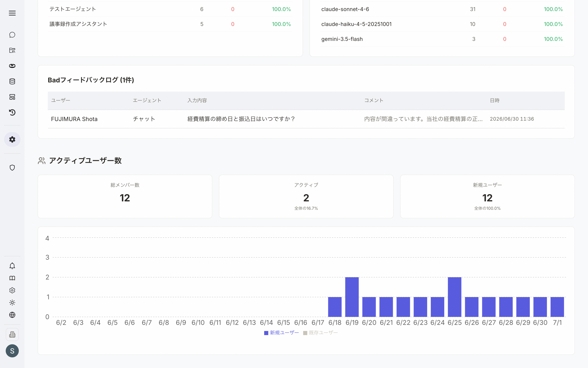Click the gemini-3.5-flash model row
This screenshot has width=588, height=368.
point(442,39)
